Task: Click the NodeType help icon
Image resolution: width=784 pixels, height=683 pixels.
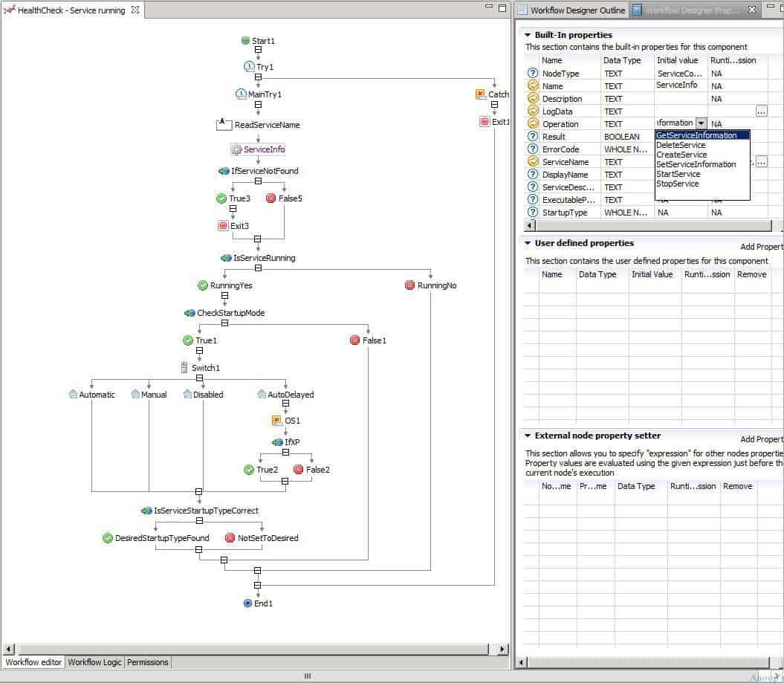Action: (533, 73)
